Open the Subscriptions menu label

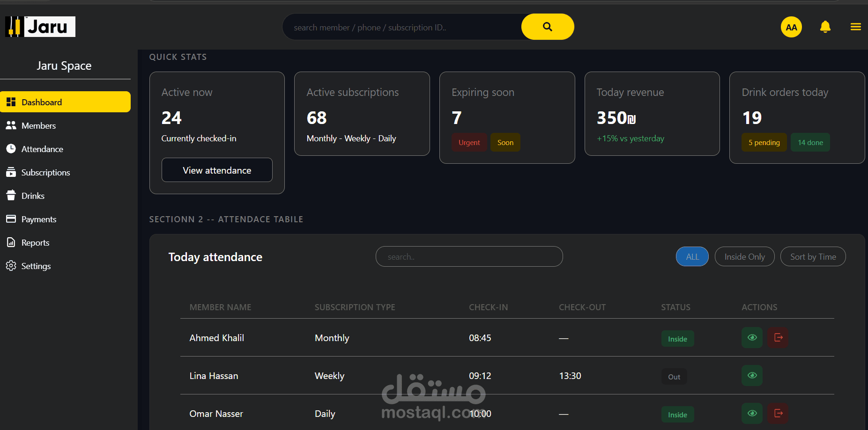point(45,172)
